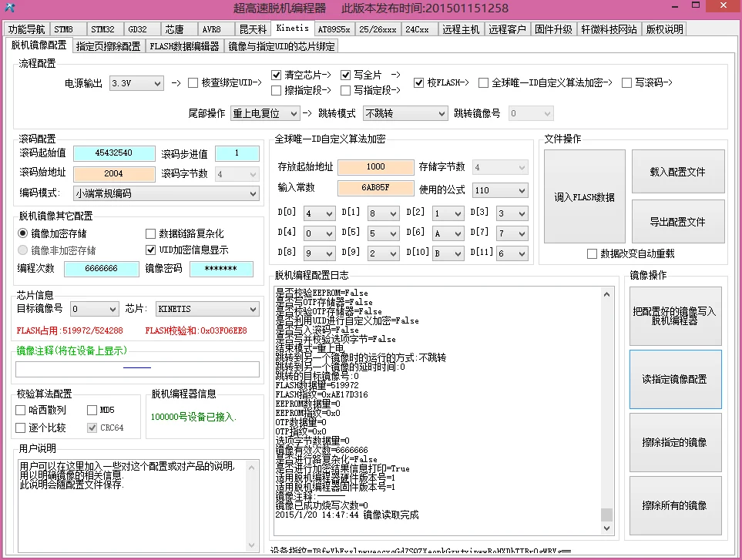Open the 电源输出 3.3V dropdown

[136, 84]
